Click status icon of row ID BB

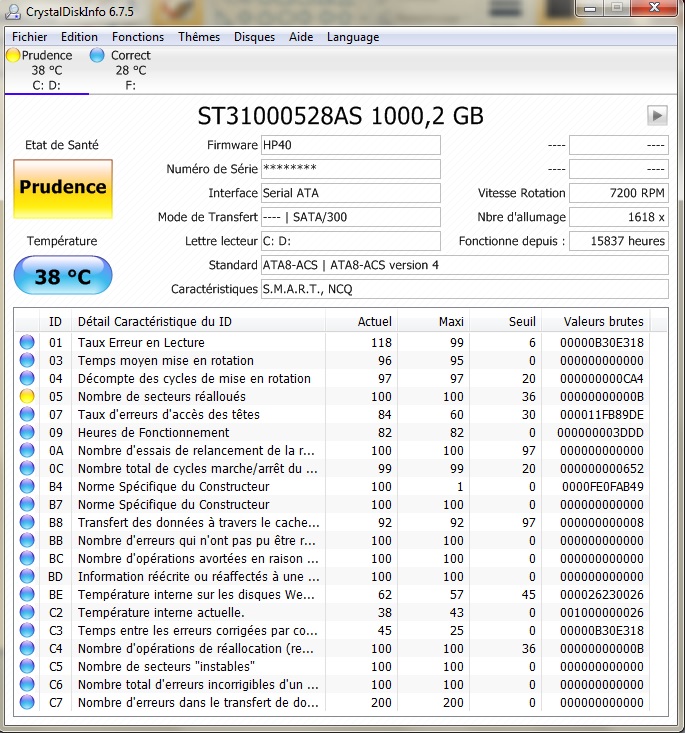tap(27, 540)
